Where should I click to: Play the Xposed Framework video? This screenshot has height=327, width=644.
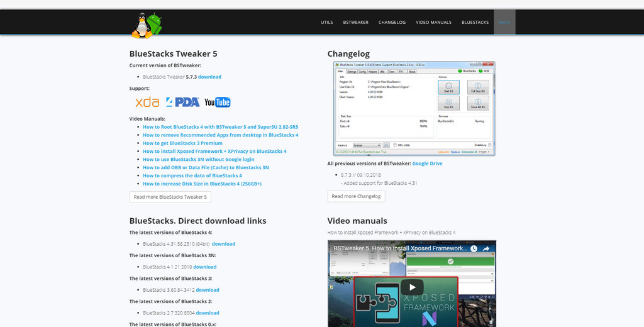412,287
